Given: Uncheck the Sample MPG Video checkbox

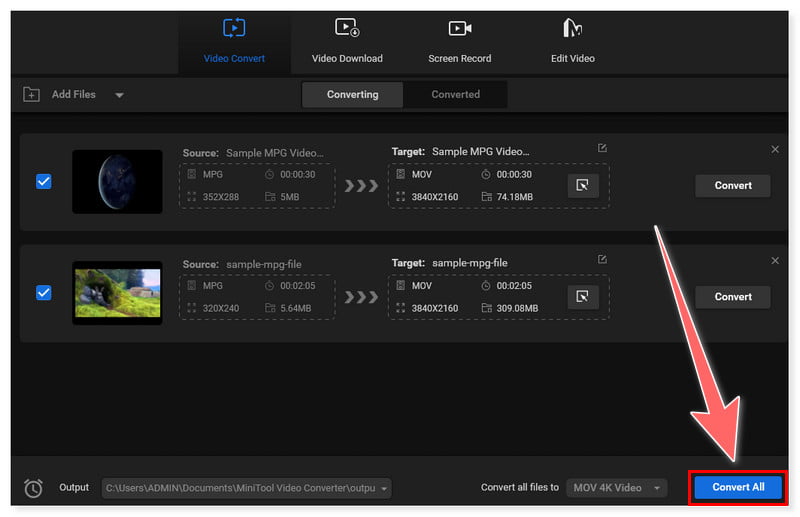Looking at the screenshot, I should pyautogui.click(x=44, y=182).
